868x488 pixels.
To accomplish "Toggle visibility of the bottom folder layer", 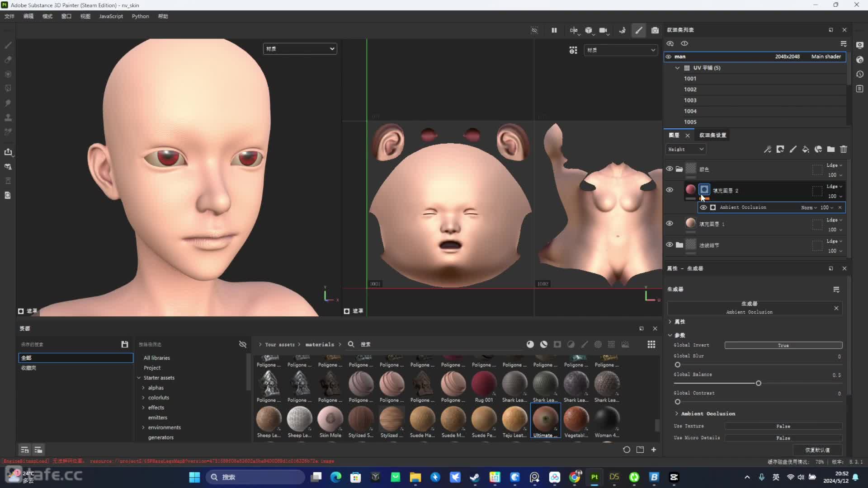I will click(670, 244).
